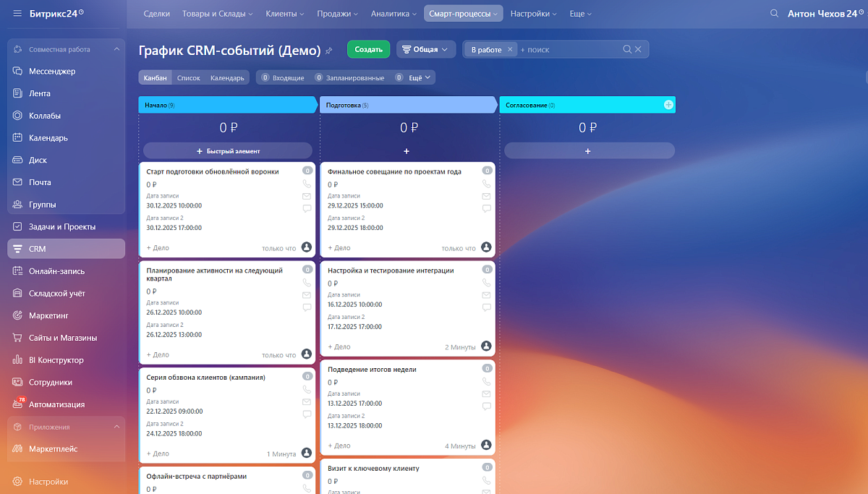Open comments icon on 'Серия обзвона клиентов' card

(x=307, y=414)
